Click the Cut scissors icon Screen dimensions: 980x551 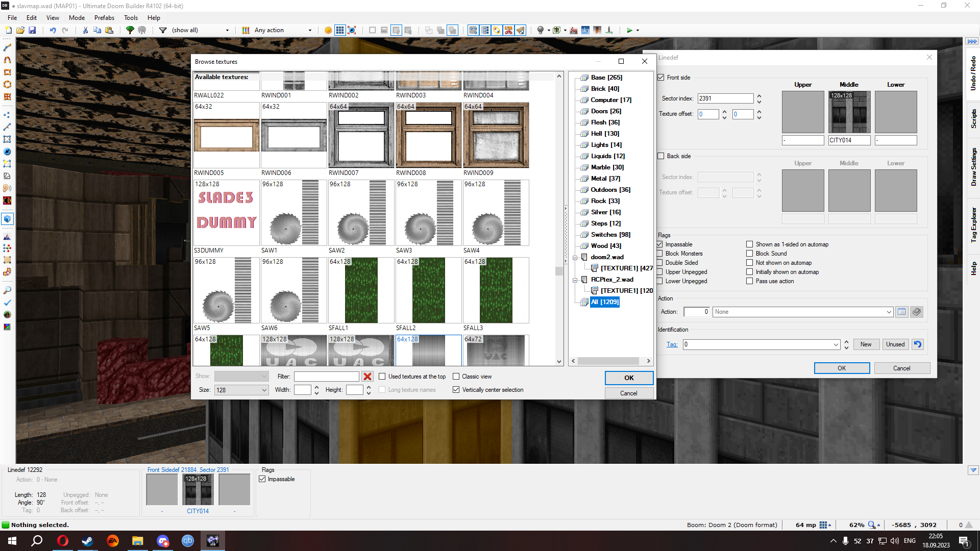click(x=85, y=30)
